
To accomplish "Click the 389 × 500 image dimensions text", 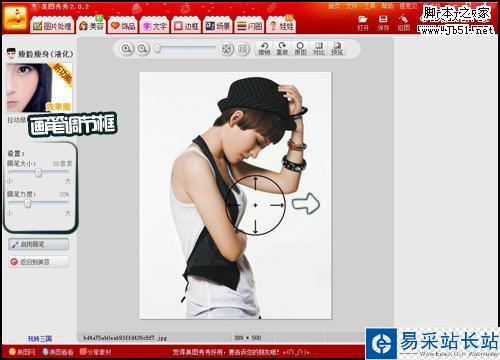I will tap(247, 338).
